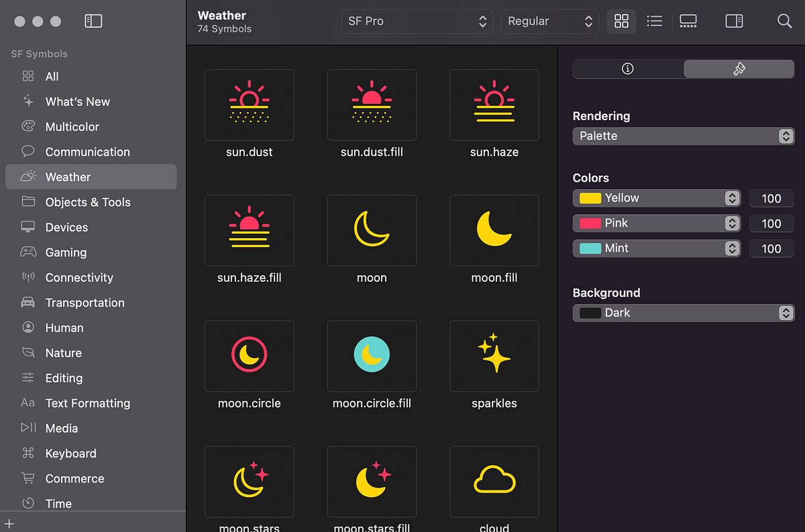Open the Background dropdown set to Dark
This screenshot has height=532, width=805.
click(x=683, y=313)
